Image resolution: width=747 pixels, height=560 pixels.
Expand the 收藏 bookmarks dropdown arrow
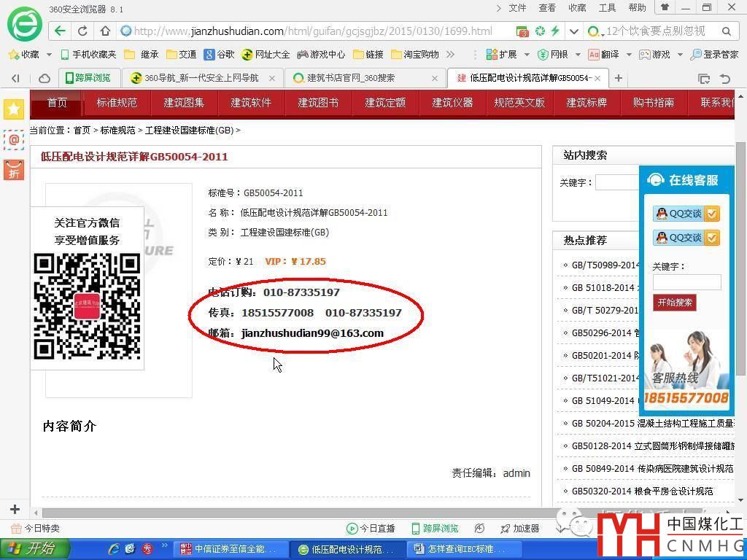[49, 55]
